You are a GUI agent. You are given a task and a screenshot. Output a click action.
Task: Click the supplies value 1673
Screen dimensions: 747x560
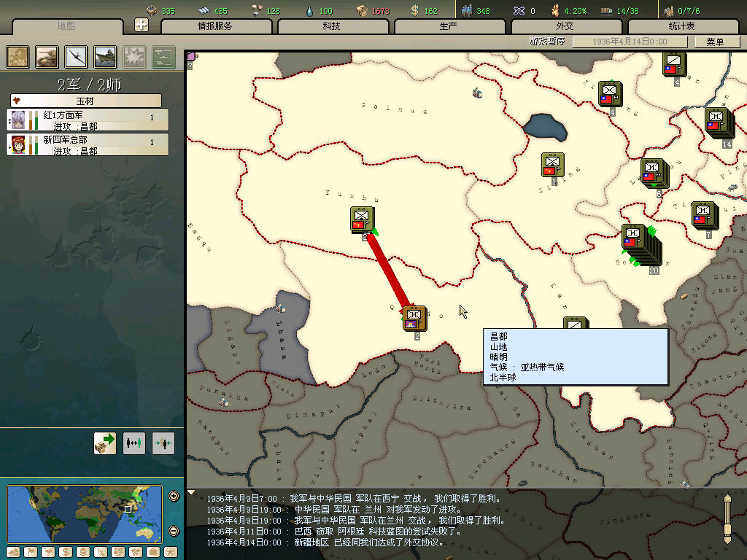(x=381, y=11)
